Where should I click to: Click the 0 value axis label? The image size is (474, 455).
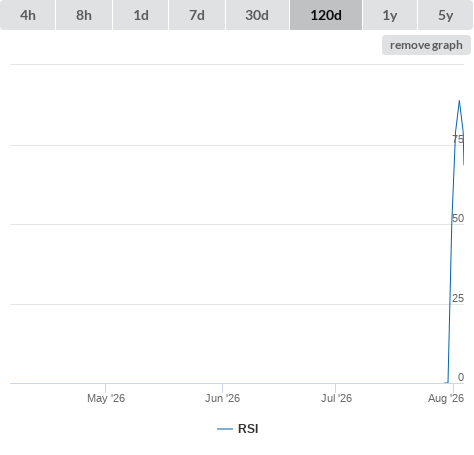(461, 377)
